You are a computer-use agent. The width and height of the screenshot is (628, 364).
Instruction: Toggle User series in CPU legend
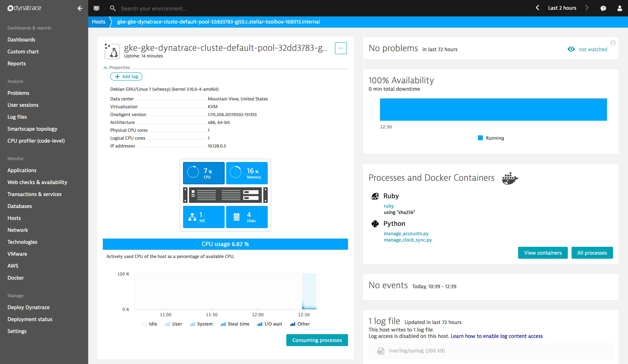[173, 324]
